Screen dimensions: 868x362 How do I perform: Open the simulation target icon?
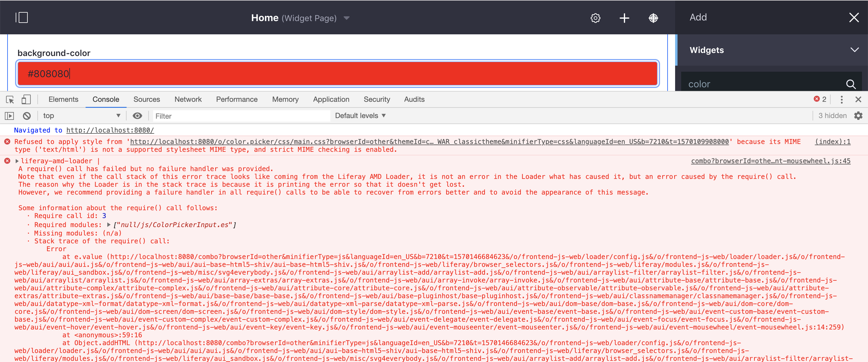[x=653, y=18]
